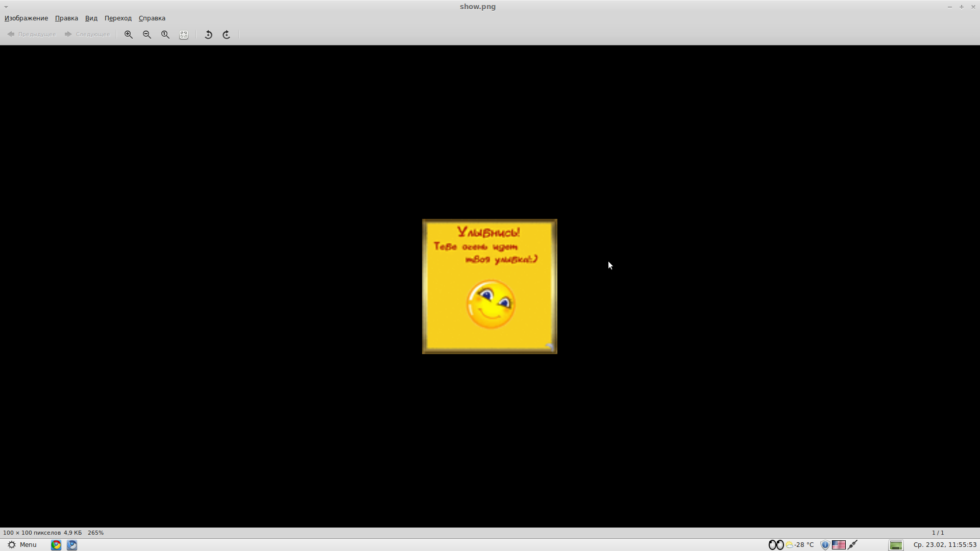Click the 1 / 1 image counter

(x=938, y=533)
